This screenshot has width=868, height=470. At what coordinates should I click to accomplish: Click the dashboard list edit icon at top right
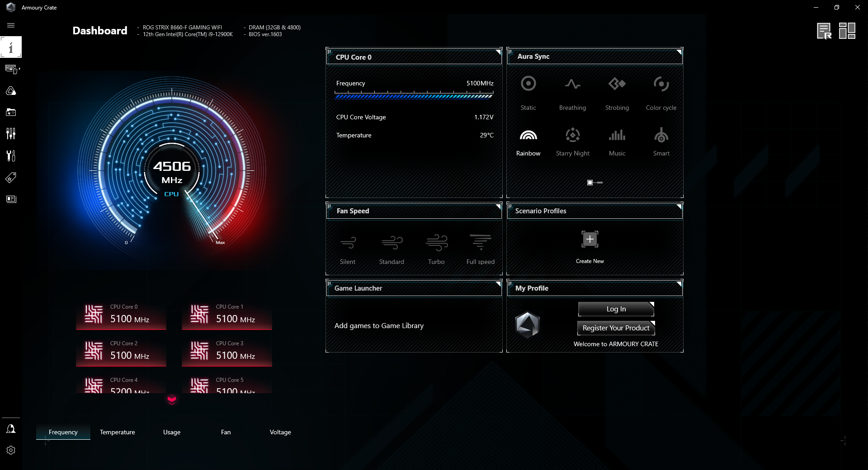click(824, 31)
